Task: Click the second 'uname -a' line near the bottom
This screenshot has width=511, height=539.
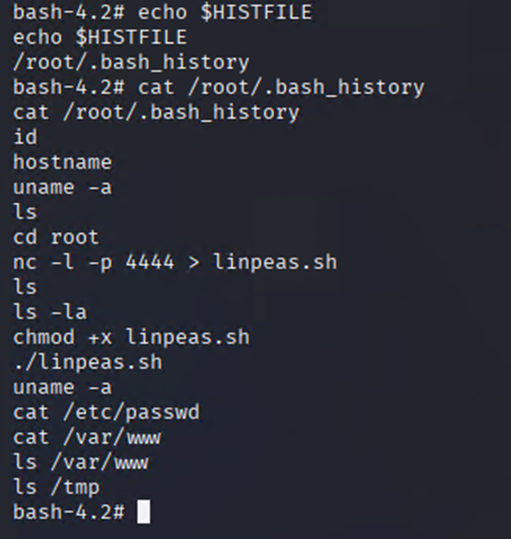Action: pos(63,387)
